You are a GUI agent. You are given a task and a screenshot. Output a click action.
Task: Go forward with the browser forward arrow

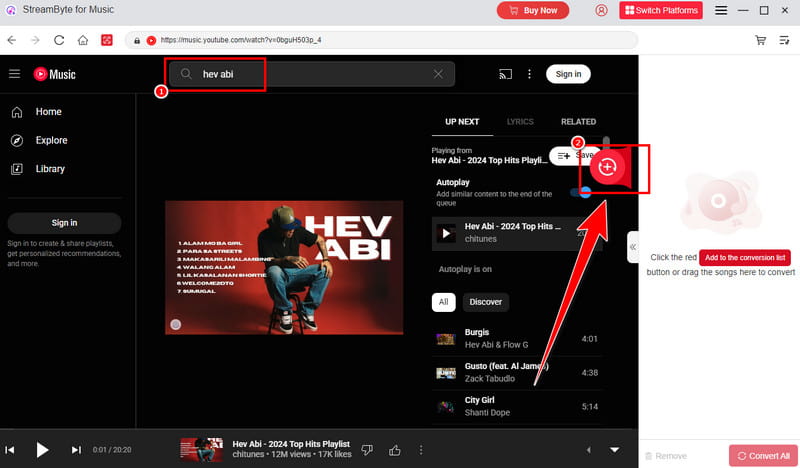35,40
